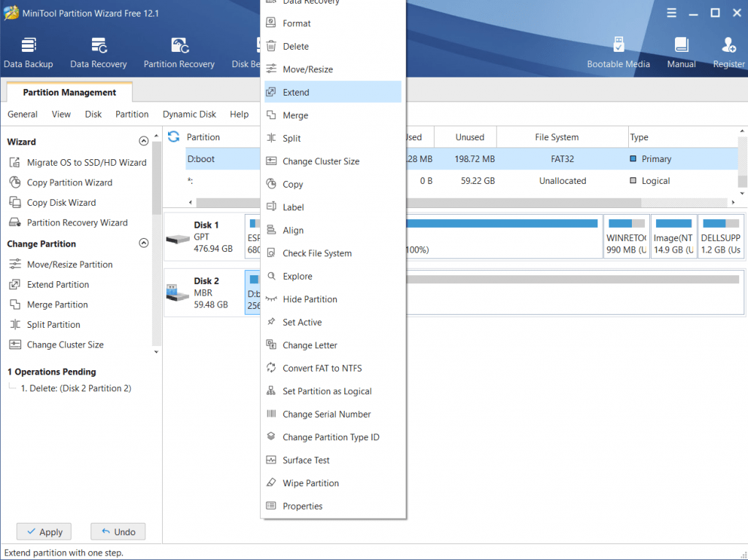This screenshot has height=560, width=748.
Task: Select WINRETOOLS partition block on Disk 1
Action: (626, 237)
